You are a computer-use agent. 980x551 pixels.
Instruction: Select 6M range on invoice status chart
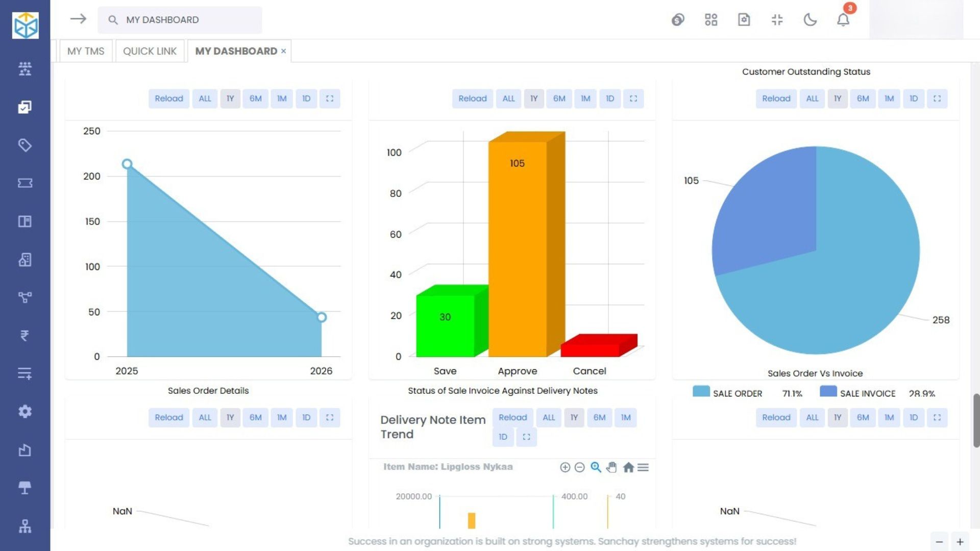click(559, 98)
